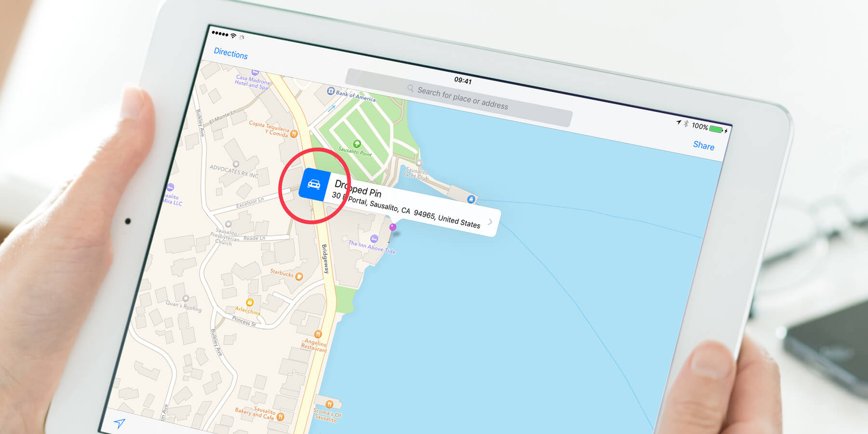Open The Inn Above Tide hotel marker
Image resolution: width=868 pixels, height=434 pixels.
[x=374, y=239]
